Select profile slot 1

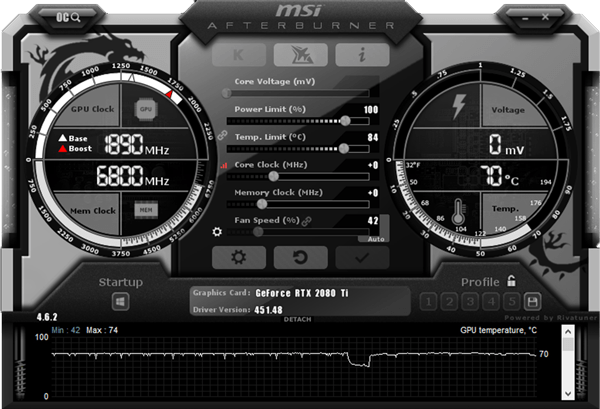427,300
